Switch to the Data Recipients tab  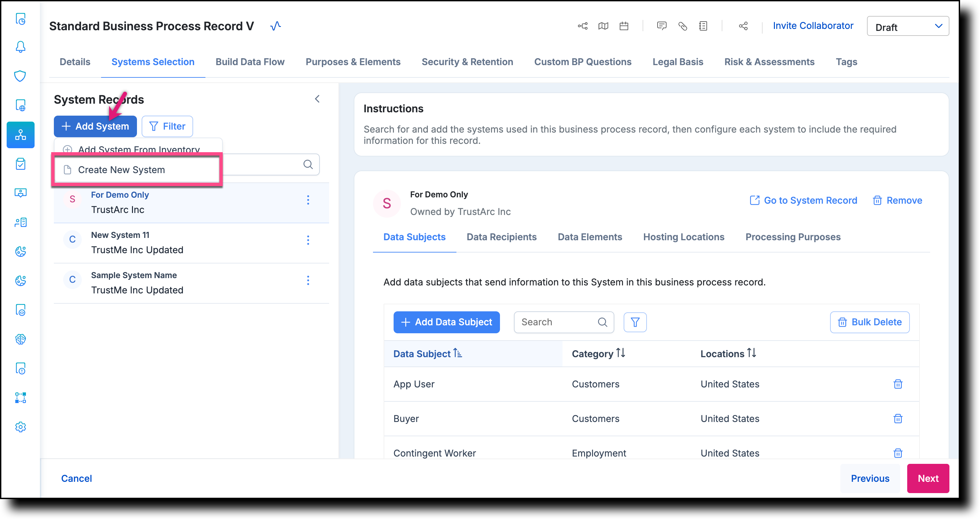pos(501,237)
